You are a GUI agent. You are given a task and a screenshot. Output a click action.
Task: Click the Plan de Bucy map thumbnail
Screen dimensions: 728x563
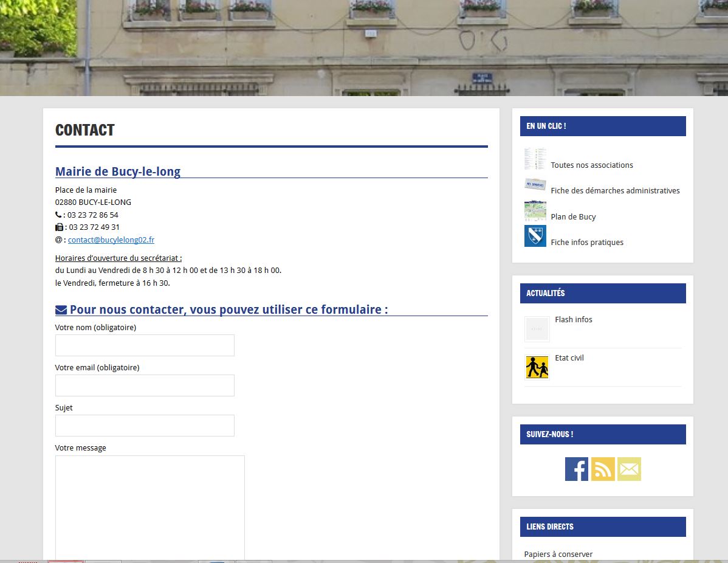tap(535, 210)
